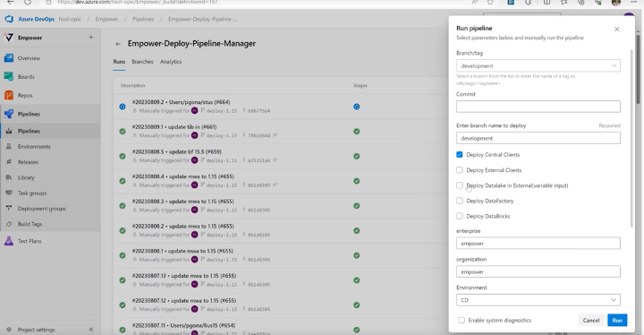
Task: Open Repos from the sidebar
Action: 25,95
